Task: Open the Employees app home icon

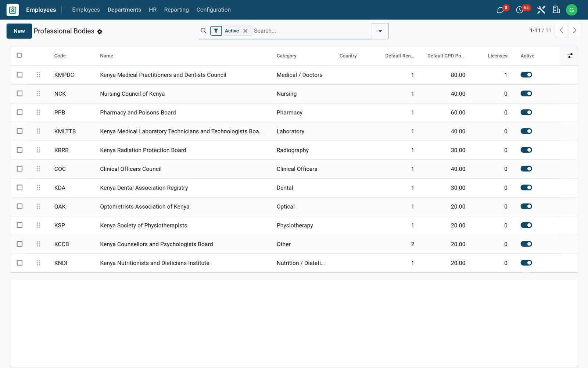Action: (x=12, y=10)
